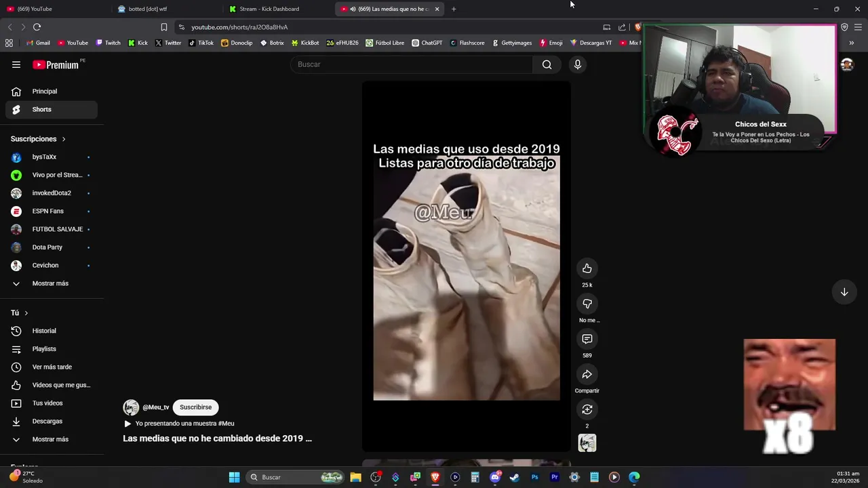Select Shorts in the sidebar
The image size is (868, 488).
pos(52,109)
